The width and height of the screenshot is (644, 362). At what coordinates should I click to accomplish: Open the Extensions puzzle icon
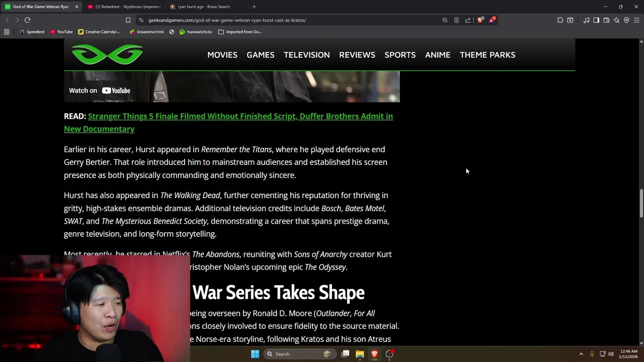pos(560,20)
